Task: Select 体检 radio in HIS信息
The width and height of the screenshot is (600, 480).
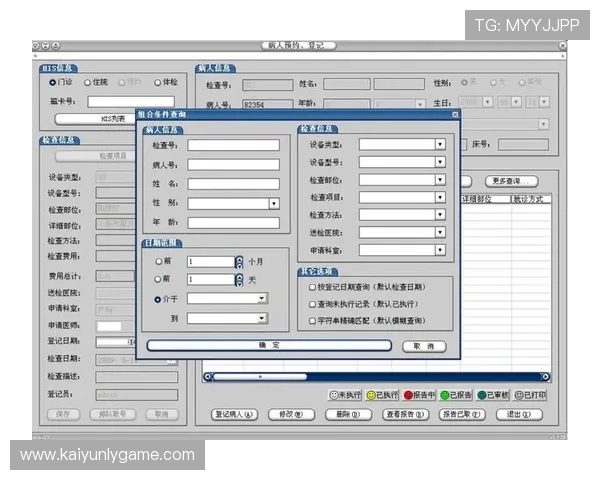Action: click(x=157, y=82)
